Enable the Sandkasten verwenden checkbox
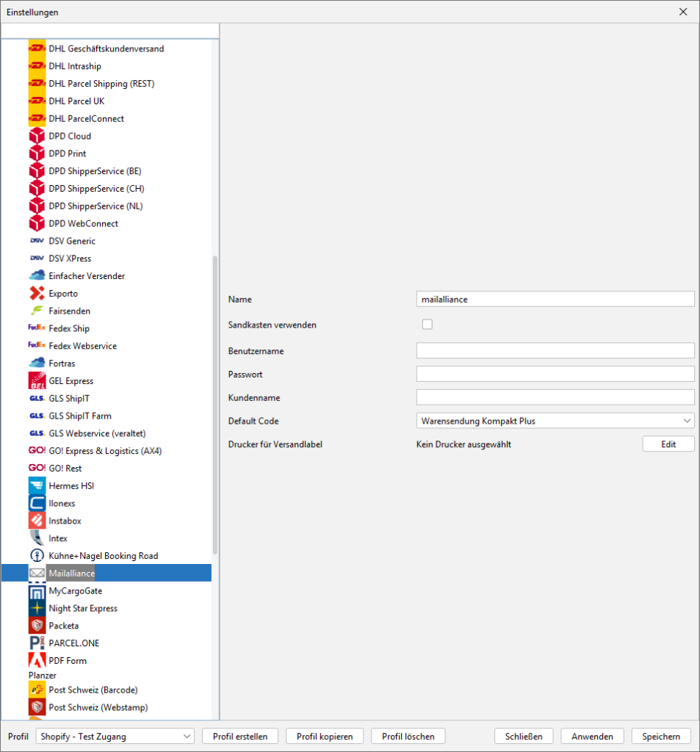 pyautogui.click(x=427, y=325)
